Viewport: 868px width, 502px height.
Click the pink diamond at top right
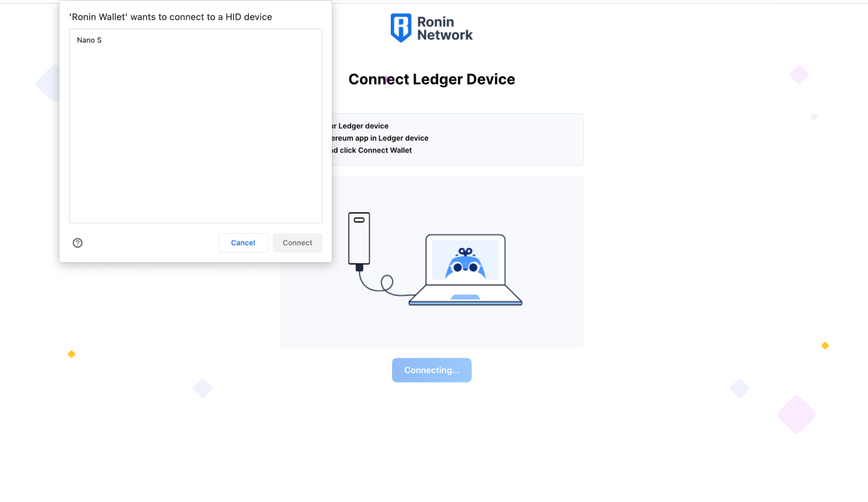[799, 75]
